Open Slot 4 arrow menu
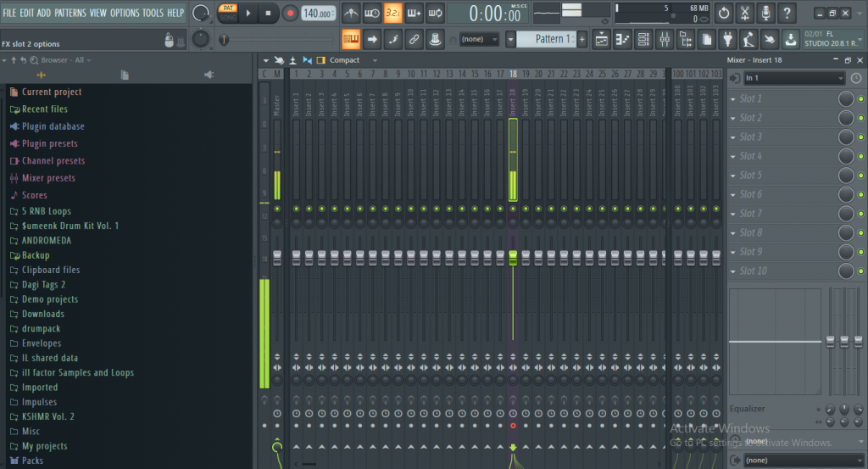This screenshot has height=469, width=868. coord(733,157)
